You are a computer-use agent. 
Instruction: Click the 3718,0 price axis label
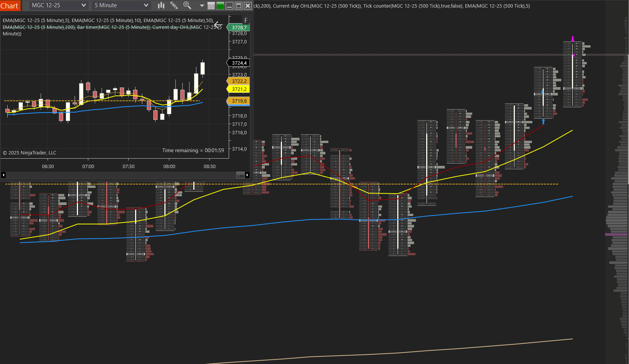pos(239,116)
